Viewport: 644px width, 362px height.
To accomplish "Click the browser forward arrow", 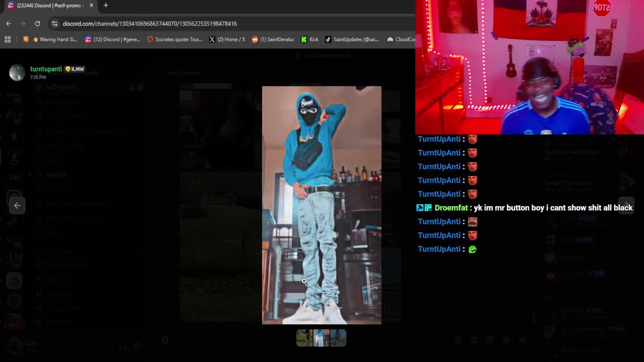I will [23, 24].
